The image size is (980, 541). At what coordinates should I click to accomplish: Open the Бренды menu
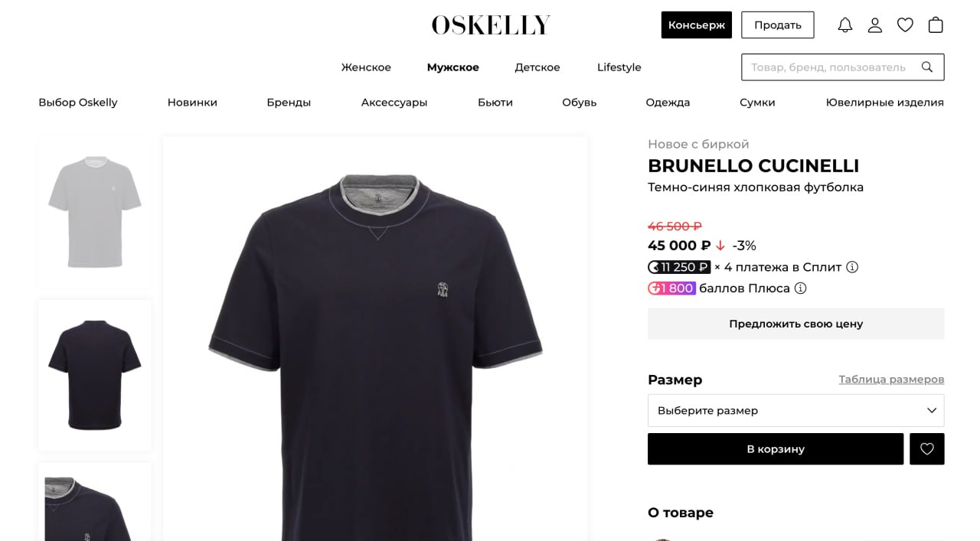coord(289,103)
